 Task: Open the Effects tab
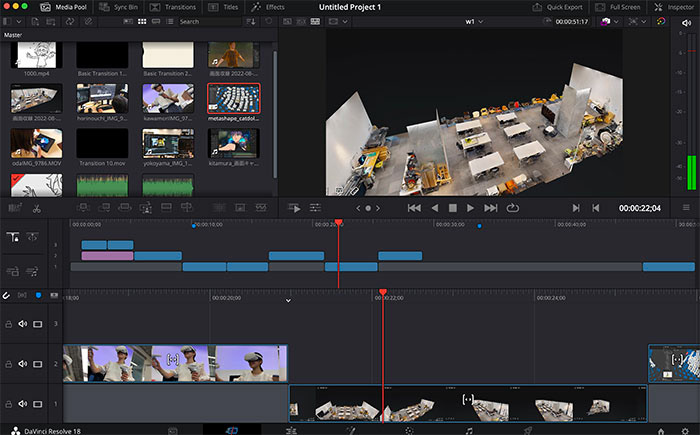tap(268, 7)
